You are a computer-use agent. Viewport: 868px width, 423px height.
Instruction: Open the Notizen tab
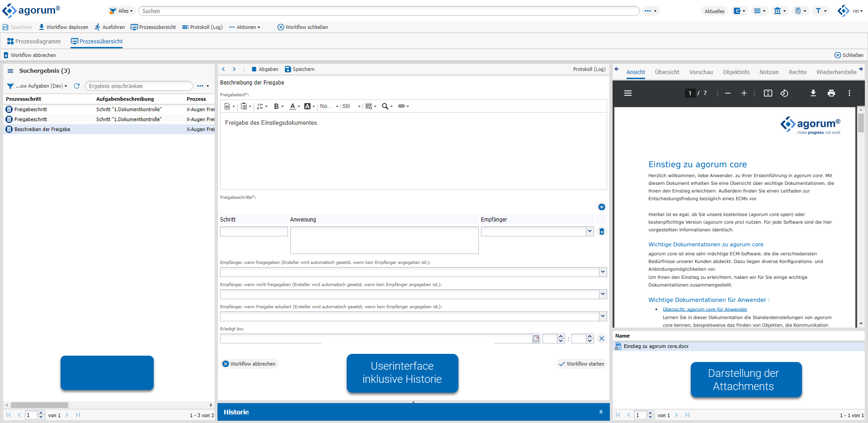pyautogui.click(x=769, y=72)
